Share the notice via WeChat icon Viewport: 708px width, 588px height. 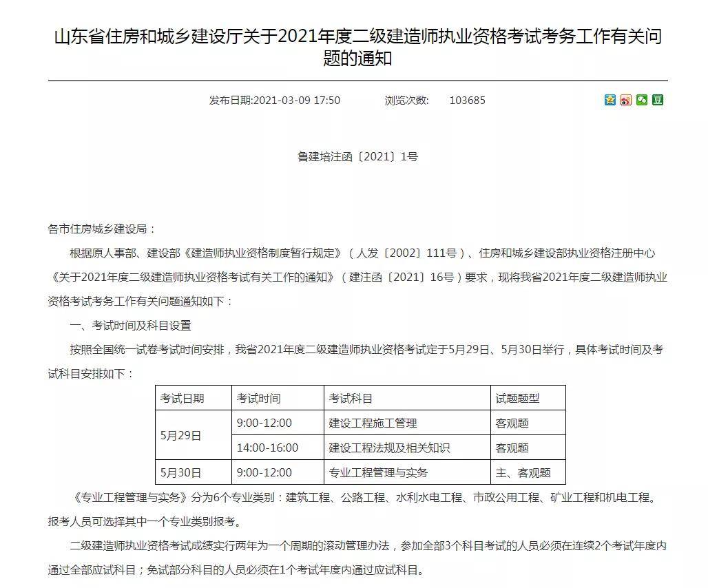click(642, 100)
